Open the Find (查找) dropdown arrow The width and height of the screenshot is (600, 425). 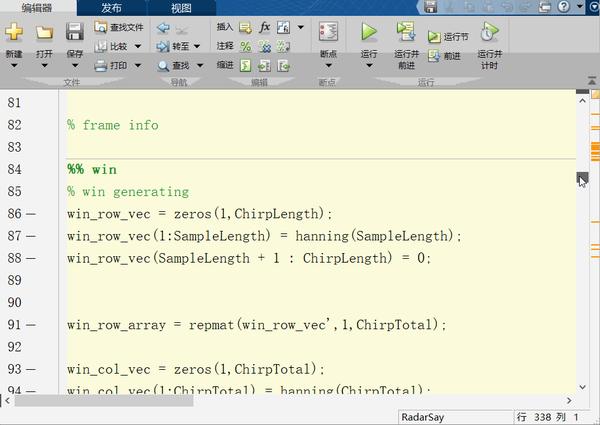point(200,66)
